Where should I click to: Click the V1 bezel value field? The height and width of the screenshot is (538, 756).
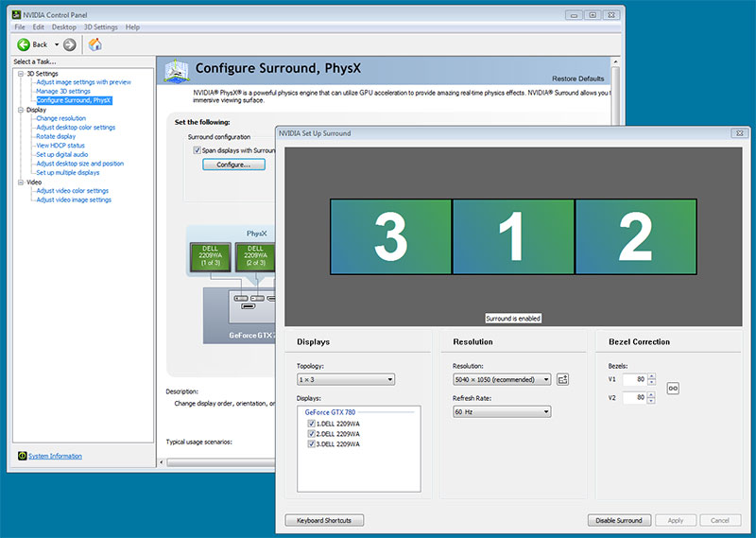tap(634, 379)
